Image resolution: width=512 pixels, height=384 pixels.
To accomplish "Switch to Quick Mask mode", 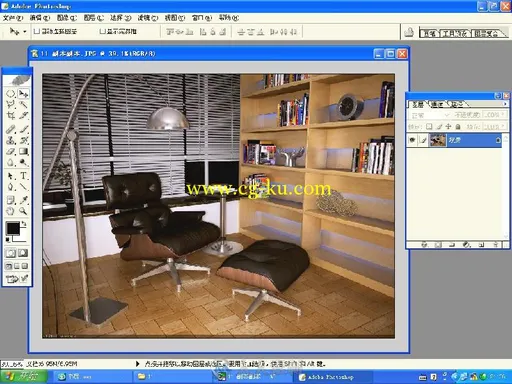I will [x=23, y=253].
